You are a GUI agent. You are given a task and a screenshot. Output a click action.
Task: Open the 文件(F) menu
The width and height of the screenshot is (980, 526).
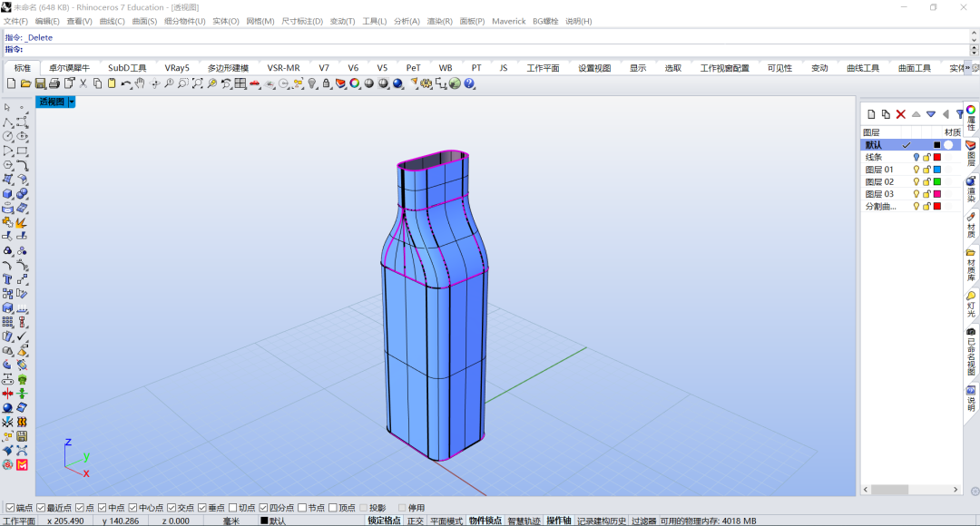click(15, 21)
